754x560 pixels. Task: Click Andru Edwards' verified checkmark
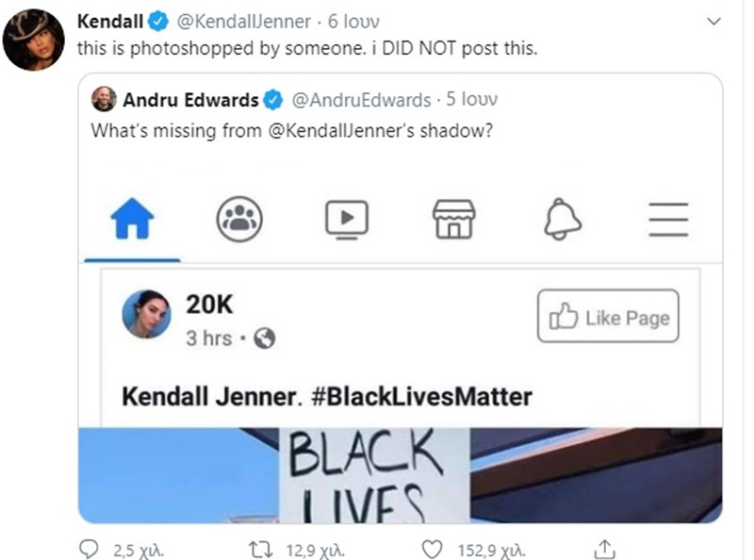point(275,100)
